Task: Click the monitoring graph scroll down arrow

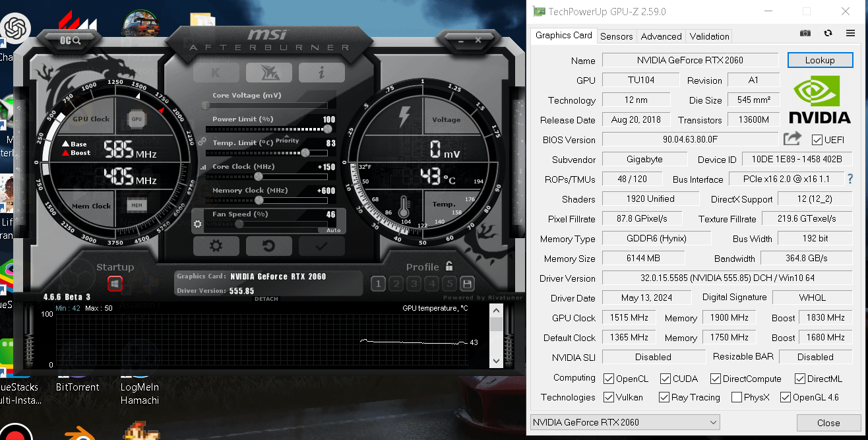Action: [x=496, y=361]
